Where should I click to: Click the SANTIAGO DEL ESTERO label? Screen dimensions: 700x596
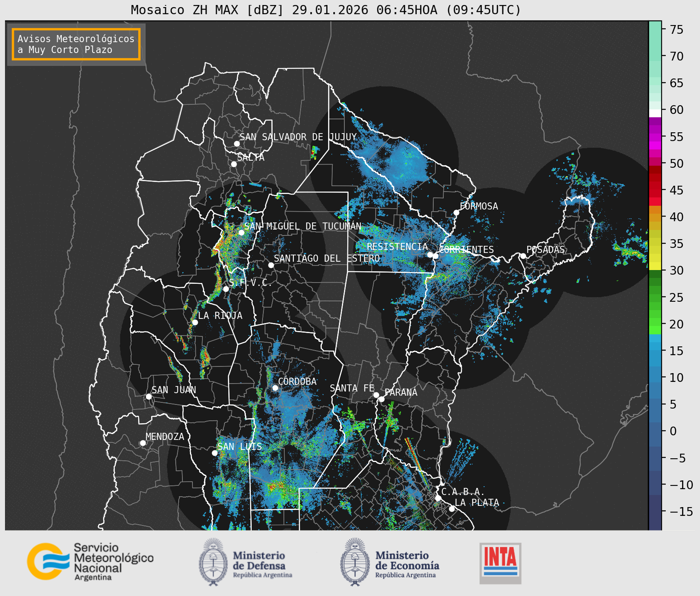pyautogui.click(x=327, y=258)
